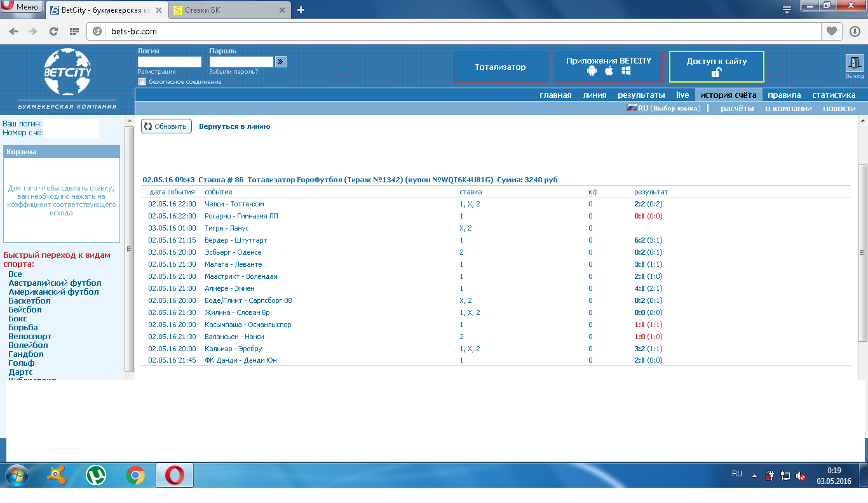
Task: Open a new tab with the plus icon
Action: coord(301,10)
